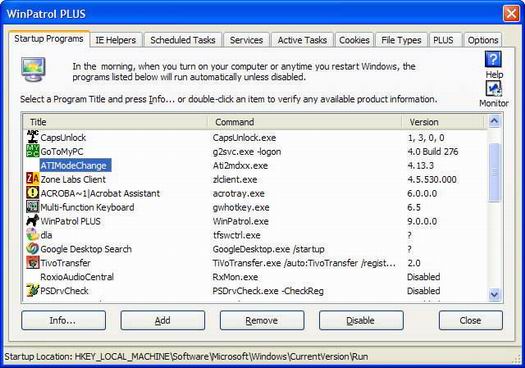Sort by the Command column header
The image size is (525, 368).
coord(305,122)
